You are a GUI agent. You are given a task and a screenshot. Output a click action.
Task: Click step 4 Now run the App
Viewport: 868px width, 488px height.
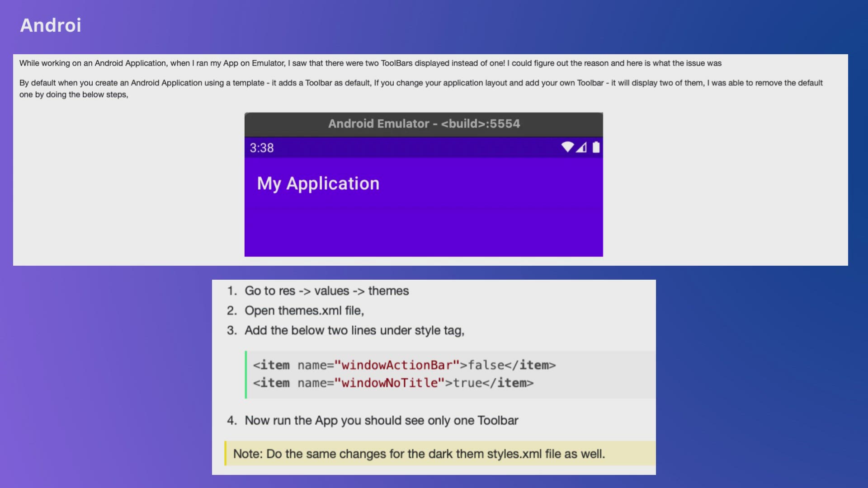click(381, 421)
